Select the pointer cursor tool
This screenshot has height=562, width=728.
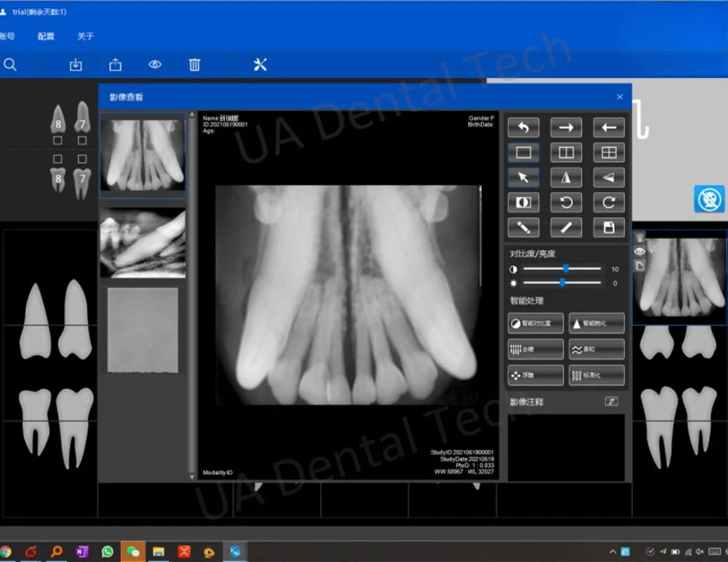pos(524,178)
